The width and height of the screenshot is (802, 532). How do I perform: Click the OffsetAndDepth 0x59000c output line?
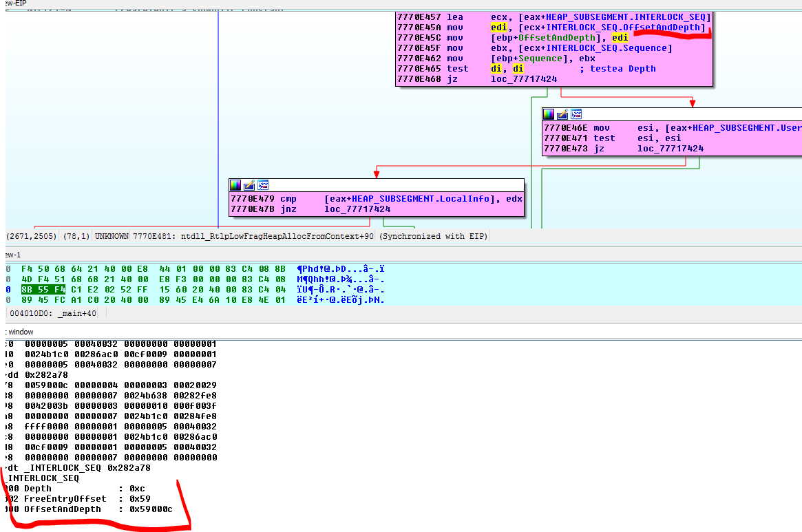[98, 509]
